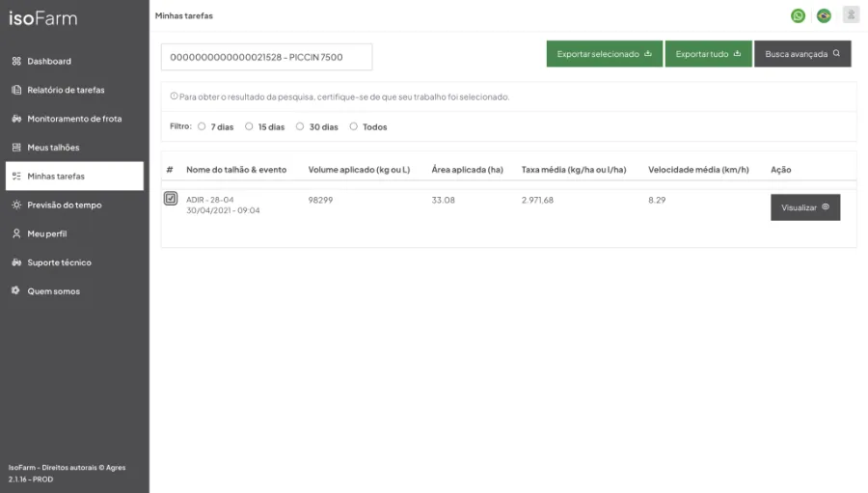Click the Velocidade média (km/h) header
Image resolution: width=868 pixels, height=493 pixels.
698,170
